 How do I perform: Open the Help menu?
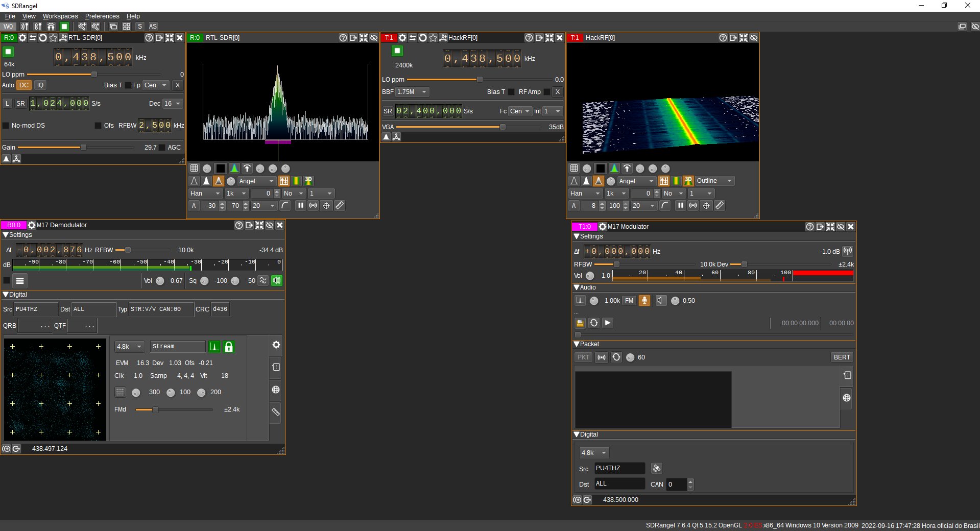133,16
